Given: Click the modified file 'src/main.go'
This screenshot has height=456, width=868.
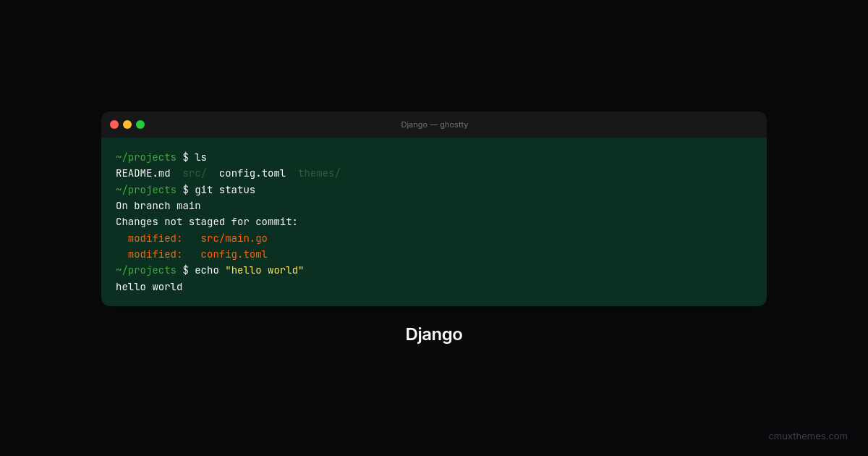Looking at the screenshot, I should point(234,238).
